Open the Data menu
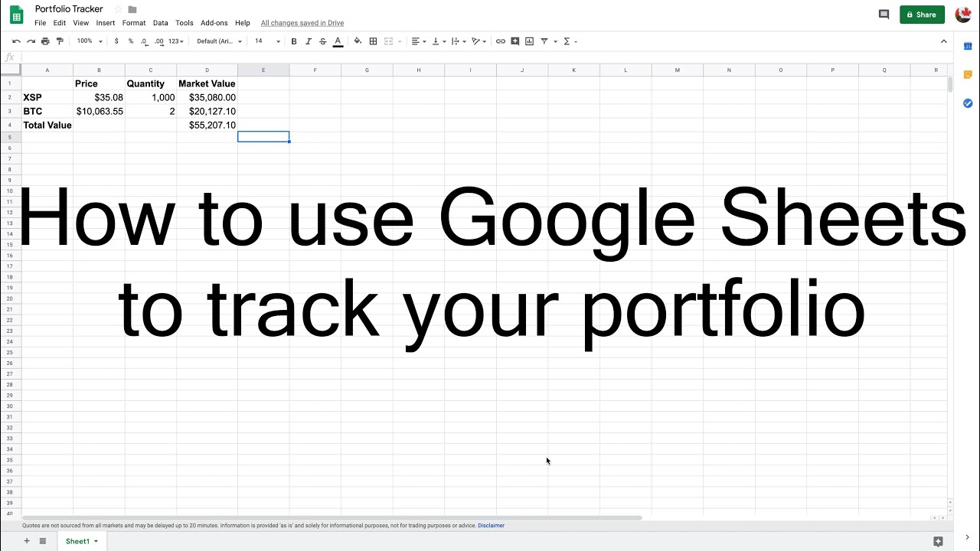This screenshot has width=980, height=551. [161, 23]
